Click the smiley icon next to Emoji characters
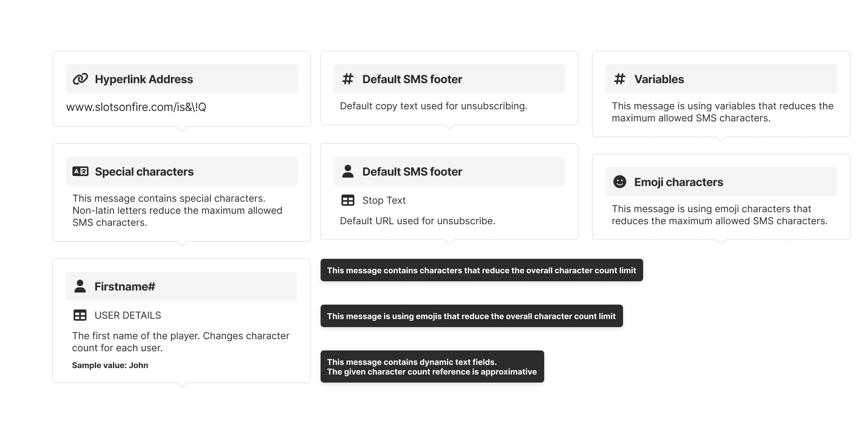Screen dimensions: 868x434 click(x=619, y=182)
